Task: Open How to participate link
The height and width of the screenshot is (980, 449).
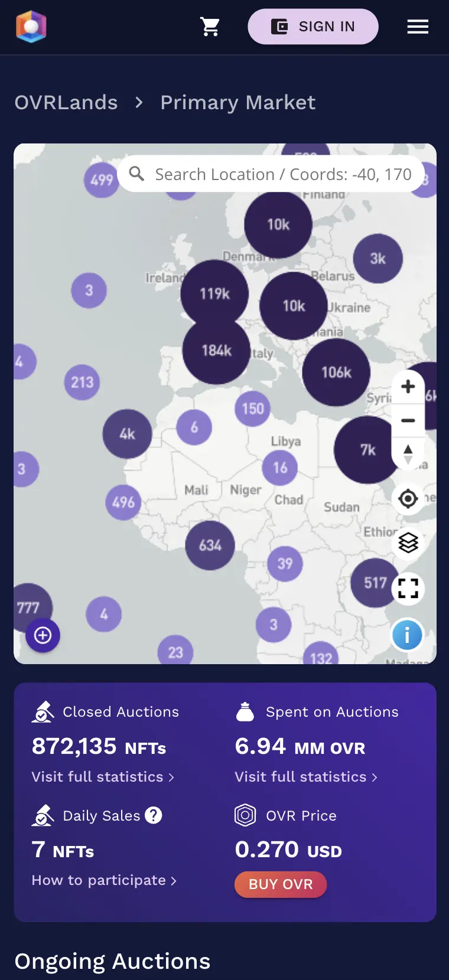Action: (x=104, y=880)
